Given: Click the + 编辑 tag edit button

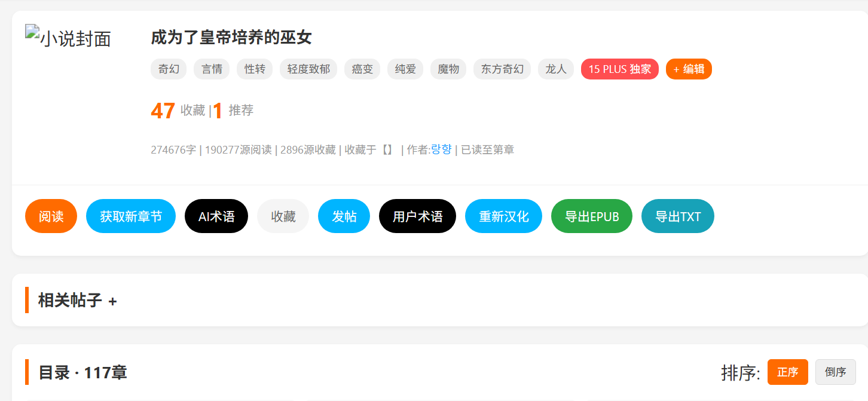Looking at the screenshot, I should tap(689, 69).
